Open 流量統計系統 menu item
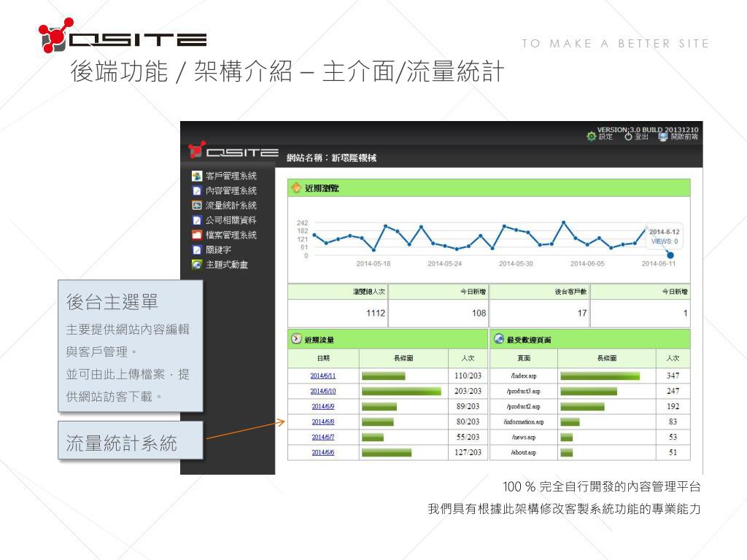This screenshot has height=560, width=747. [x=231, y=206]
